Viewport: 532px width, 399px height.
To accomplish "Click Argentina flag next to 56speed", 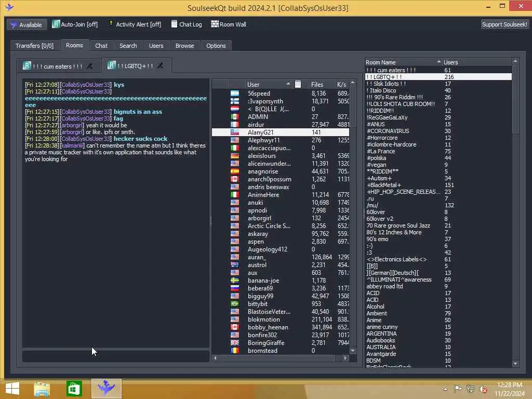I will (234, 94).
